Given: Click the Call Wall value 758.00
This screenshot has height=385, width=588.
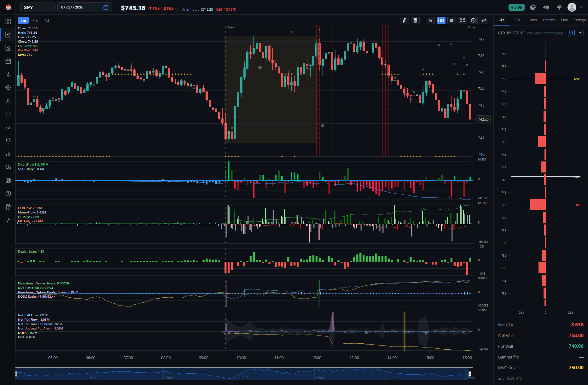Looking at the screenshot, I should point(576,335).
